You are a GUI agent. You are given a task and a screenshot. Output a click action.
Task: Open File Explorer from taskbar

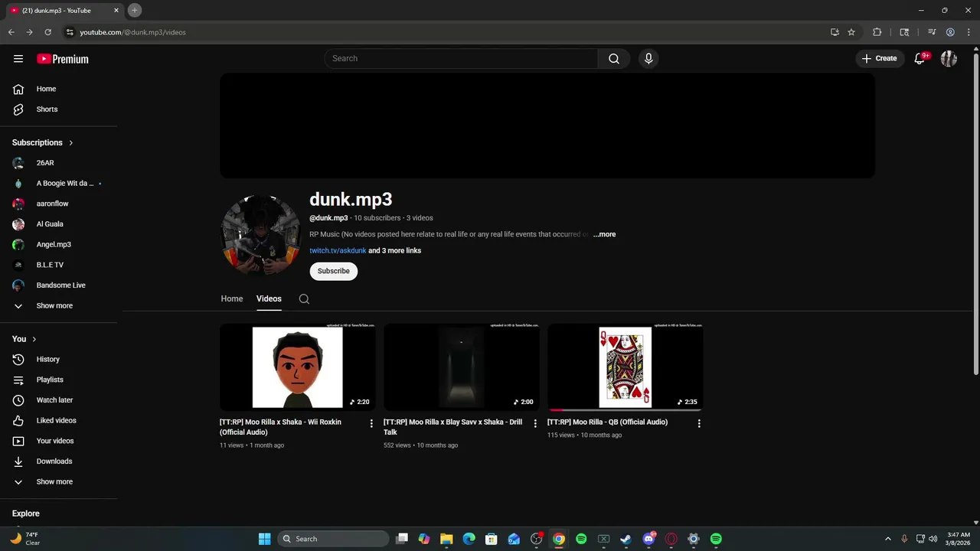[x=446, y=539]
